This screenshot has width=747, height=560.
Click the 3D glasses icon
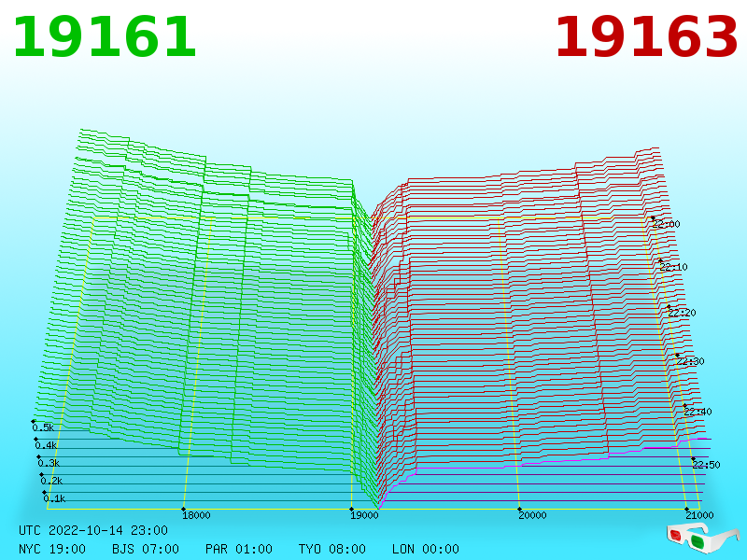(x=702, y=539)
